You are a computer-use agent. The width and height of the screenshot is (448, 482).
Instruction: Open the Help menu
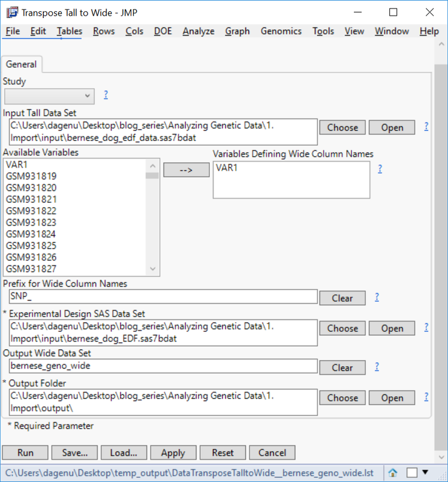point(429,31)
